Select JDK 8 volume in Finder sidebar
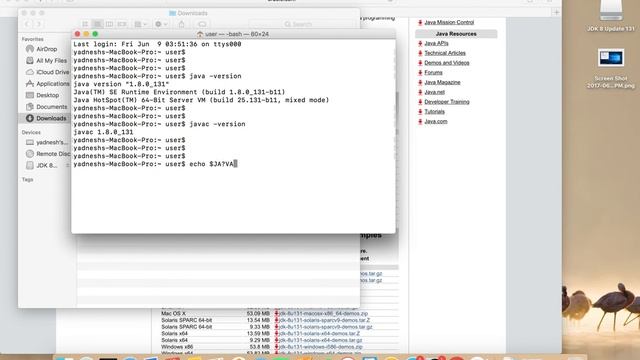 (x=47, y=165)
